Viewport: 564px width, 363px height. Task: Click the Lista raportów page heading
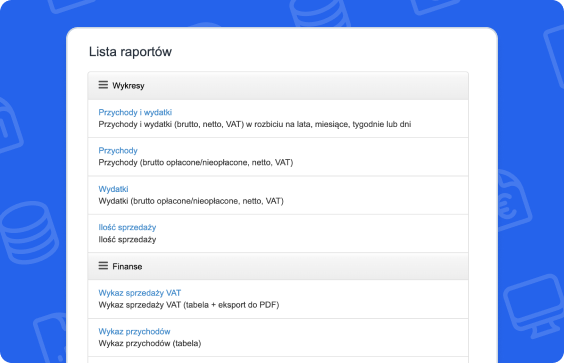pyautogui.click(x=130, y=51)
